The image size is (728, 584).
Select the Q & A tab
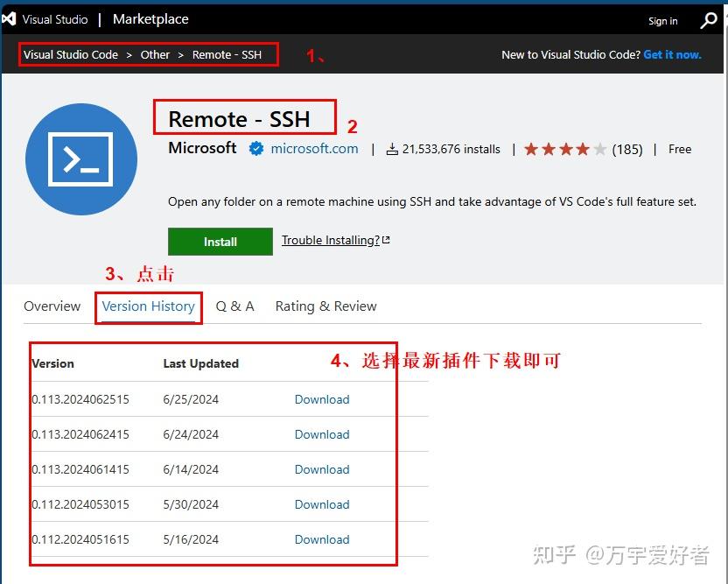234,306
